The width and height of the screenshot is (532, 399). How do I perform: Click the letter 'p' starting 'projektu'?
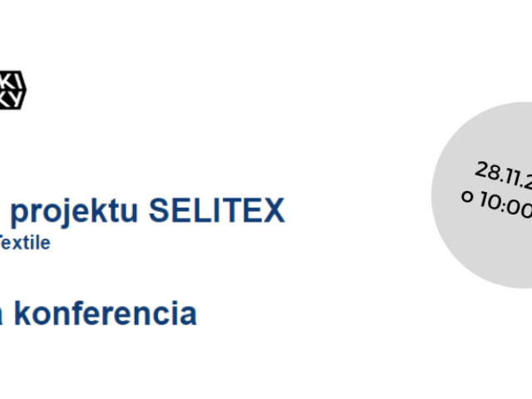(20, 215)
